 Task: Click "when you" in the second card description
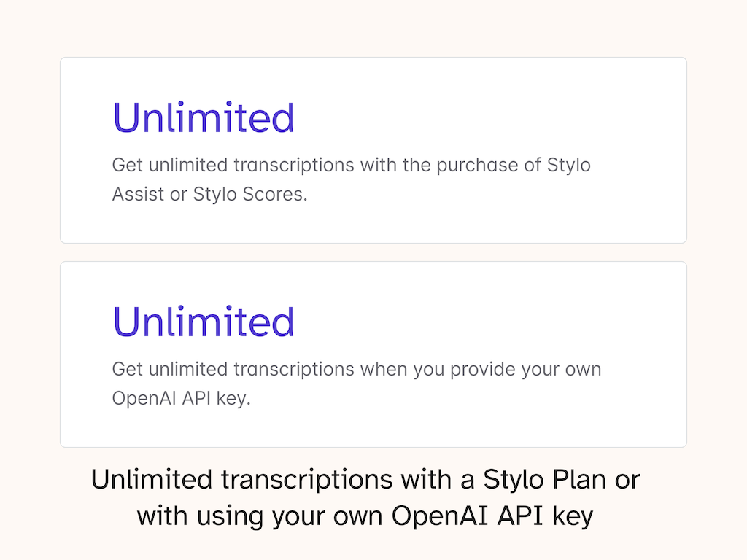[403, 369]
